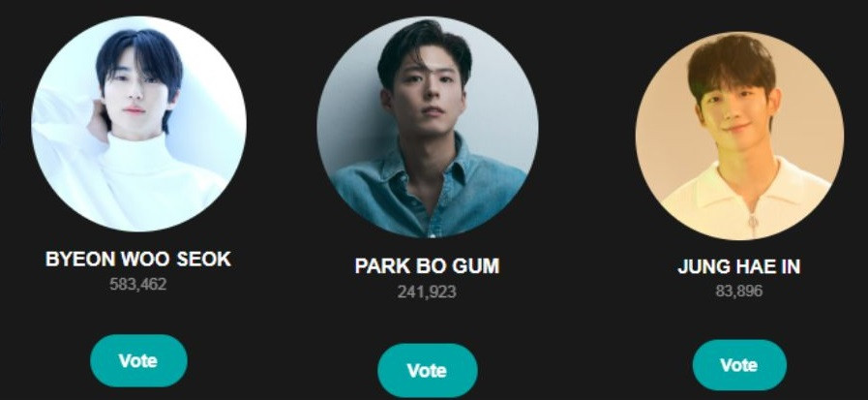The width and height of the screenshot is (868, 400).
Task: Select the 583,462 vote count
Action: coord(137,284)
